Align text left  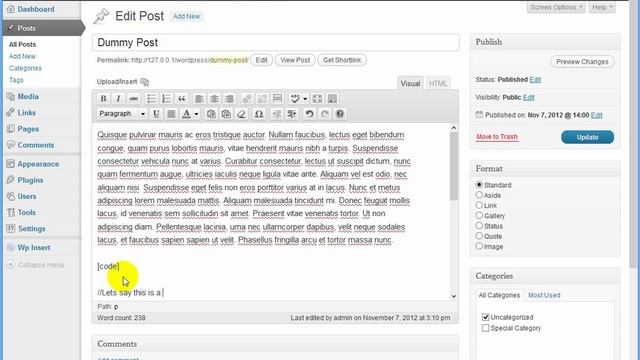199,98
